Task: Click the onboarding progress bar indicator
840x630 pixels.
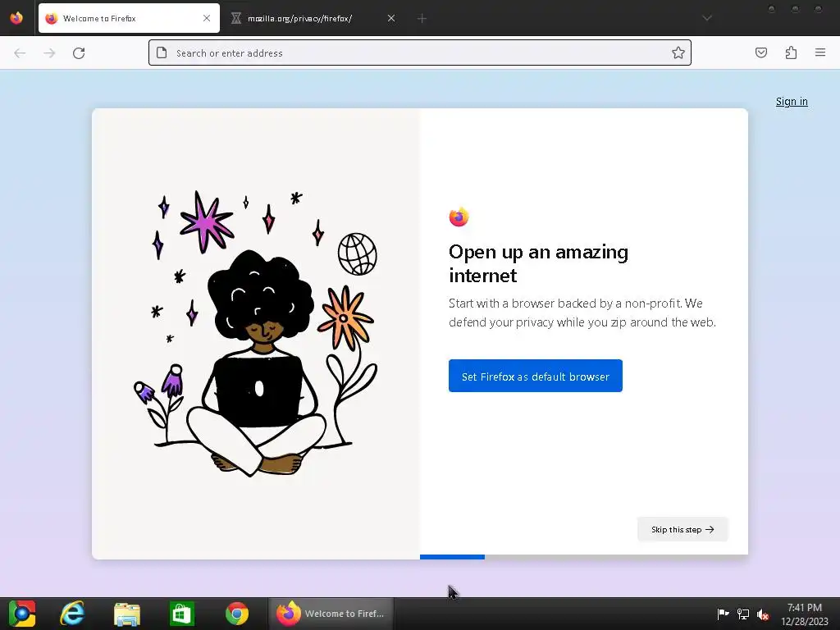Action: [x=452, y=557]
